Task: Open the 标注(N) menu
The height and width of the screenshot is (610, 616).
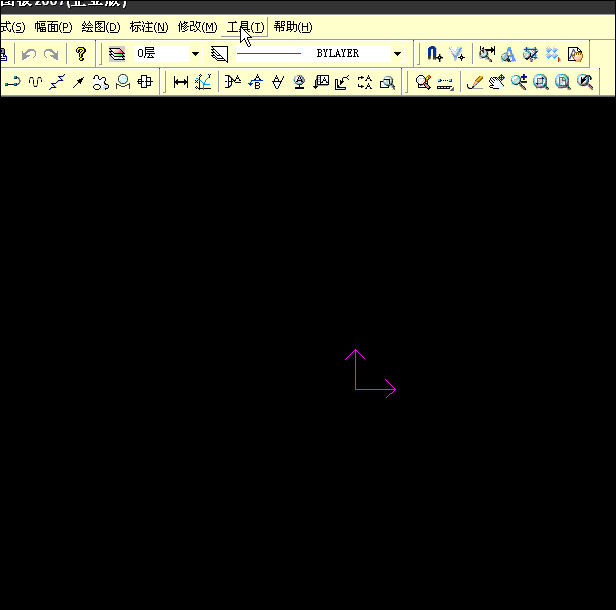Action: (x=148, y=27)
